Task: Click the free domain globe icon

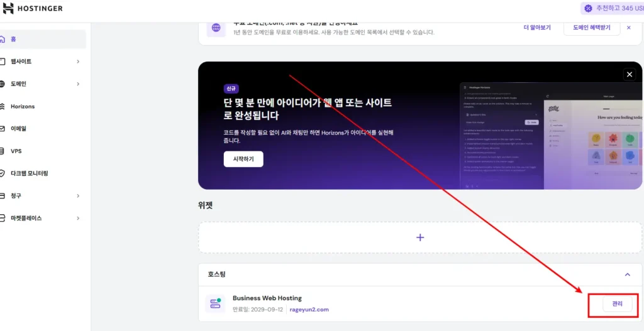Action: pyautogui.click(x=216, y=28)
